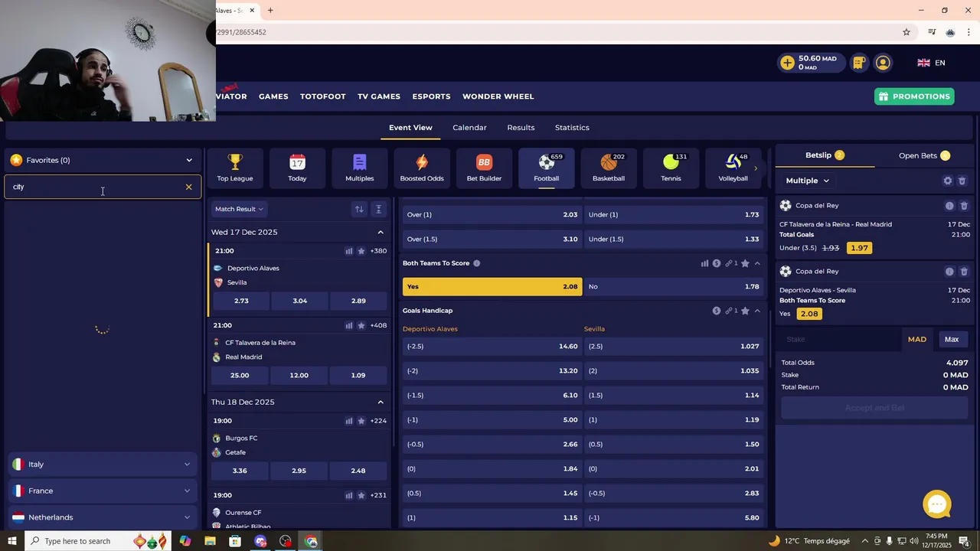
Task: Switch to the Calendar tab
Action: [x=469, y=128]
